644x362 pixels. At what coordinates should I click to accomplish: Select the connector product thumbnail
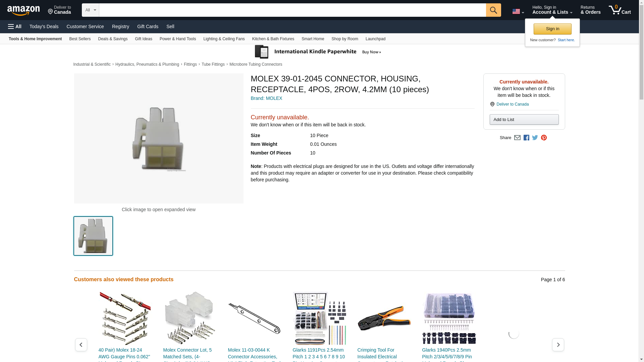[x=93, y=236]
